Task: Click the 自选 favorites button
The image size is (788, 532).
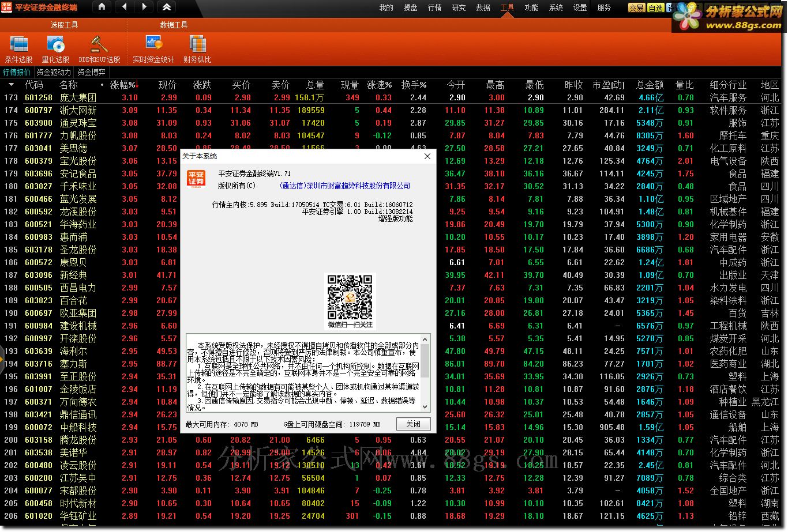Action: 656,7
